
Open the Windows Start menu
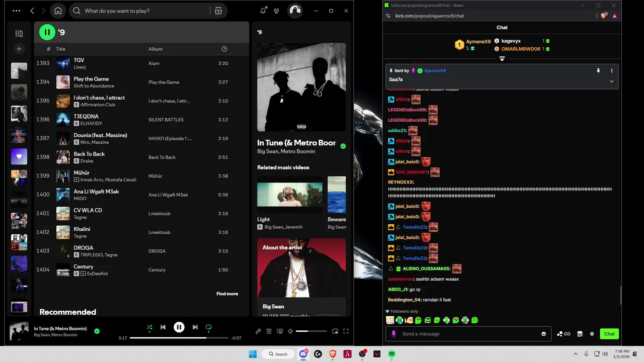point(253,354)
